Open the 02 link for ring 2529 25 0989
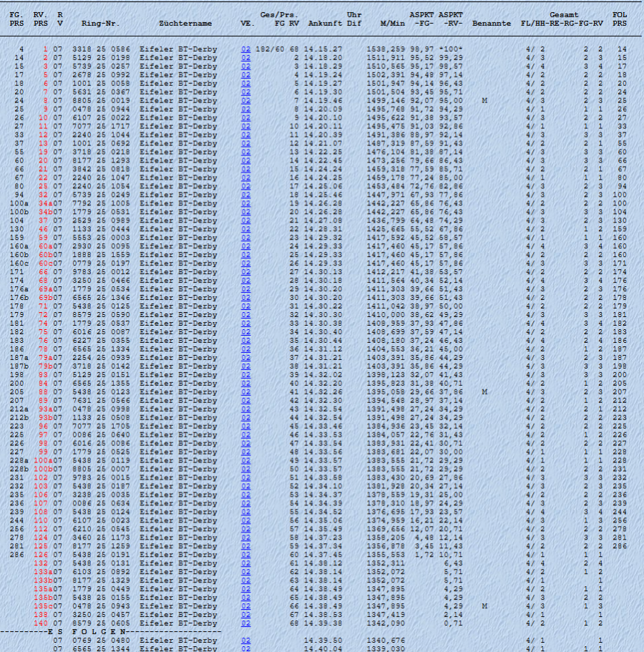644x652 pixels. 246,220
